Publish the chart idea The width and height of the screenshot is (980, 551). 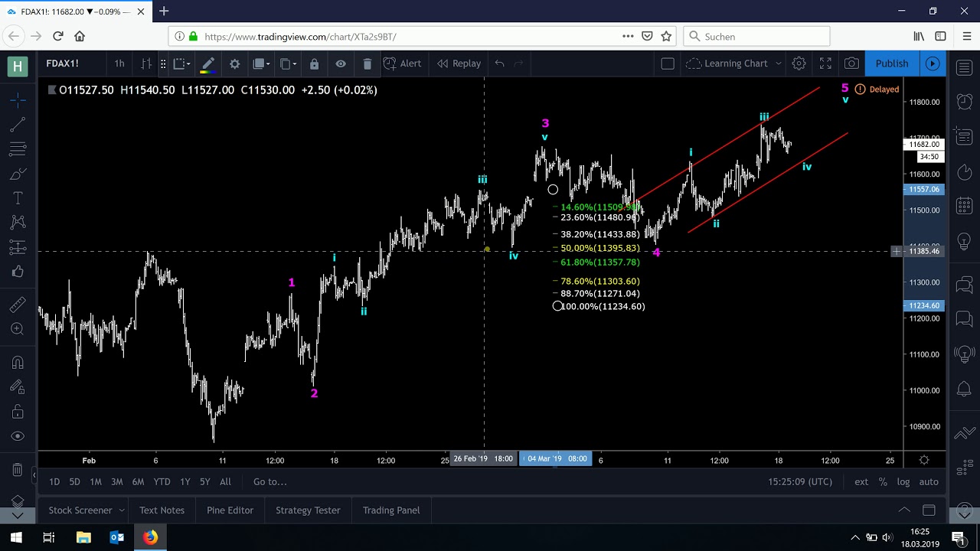[x=892, y=64]
